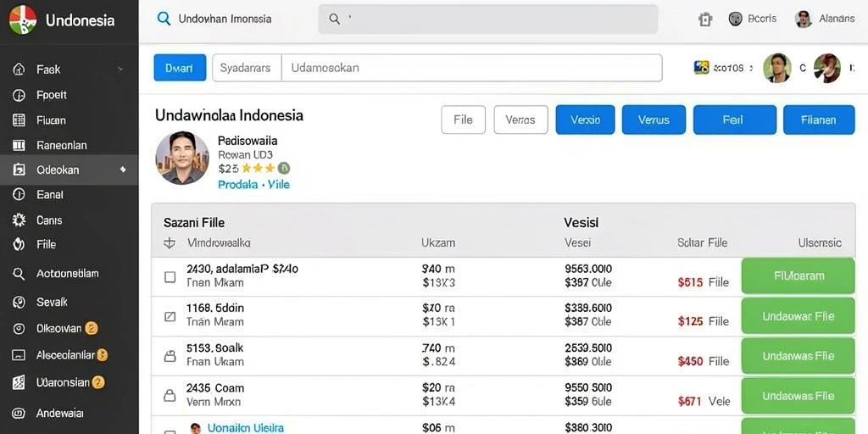Select the Versio tab button
Viewport: 868px width, 434px height.
coord(585,120)
